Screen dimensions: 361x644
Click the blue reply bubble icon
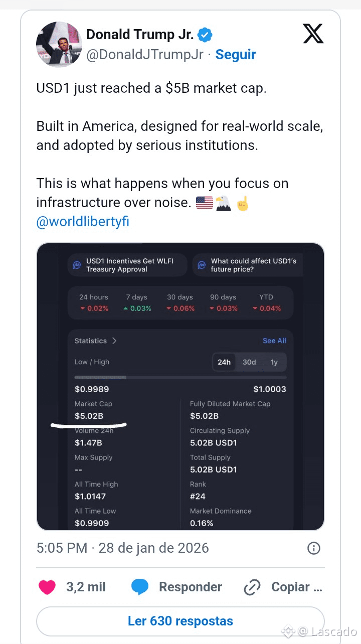[x=140, y=587]
